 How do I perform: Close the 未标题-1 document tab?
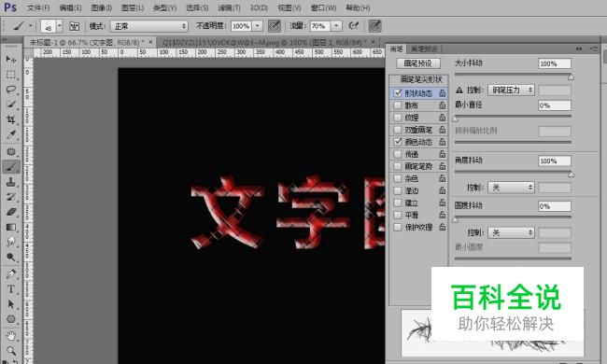point(150,42)
